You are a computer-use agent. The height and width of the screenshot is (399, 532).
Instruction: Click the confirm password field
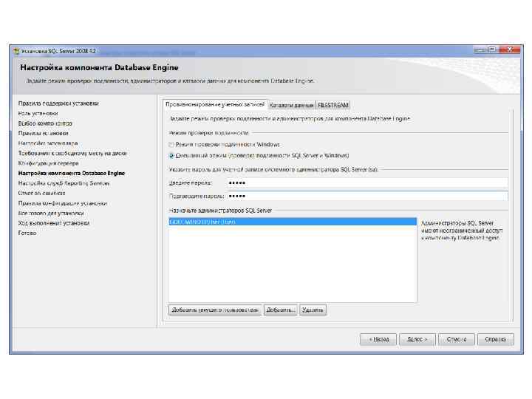coord(366,196)
